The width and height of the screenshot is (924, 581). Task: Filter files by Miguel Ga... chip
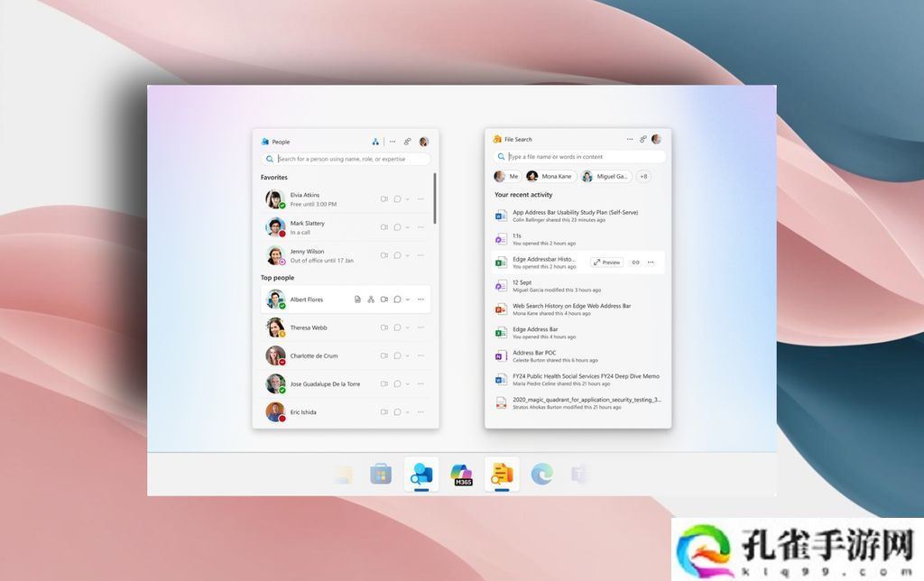tap(605, 176)
